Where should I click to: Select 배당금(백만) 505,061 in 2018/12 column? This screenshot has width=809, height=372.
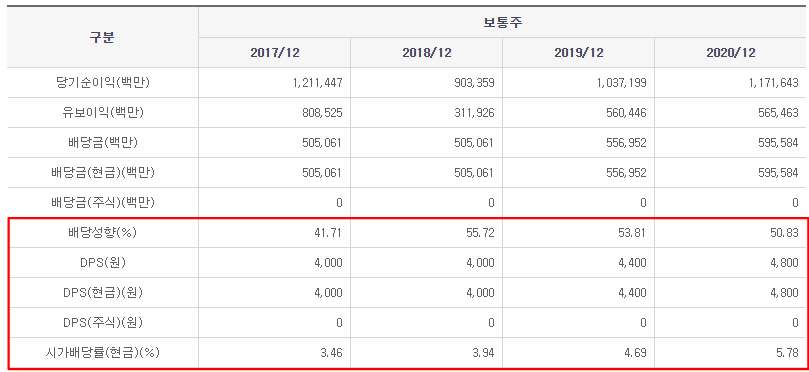coord(474,143)
